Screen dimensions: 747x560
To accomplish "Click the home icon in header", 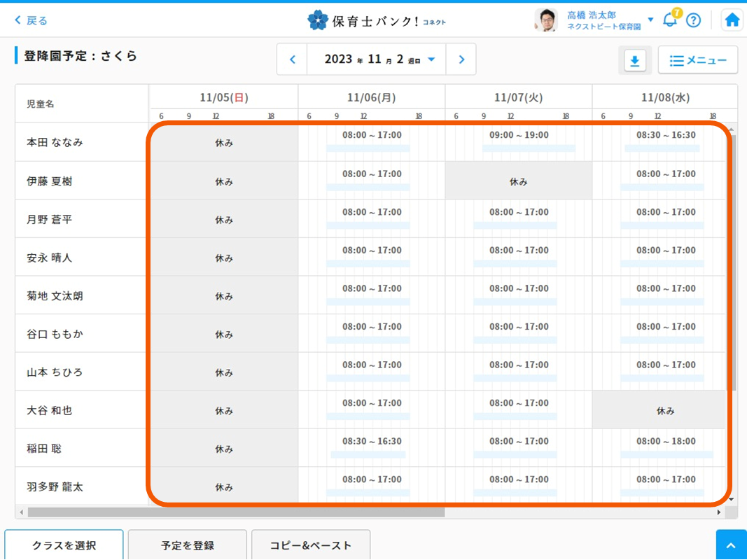I will pos(732,20).
